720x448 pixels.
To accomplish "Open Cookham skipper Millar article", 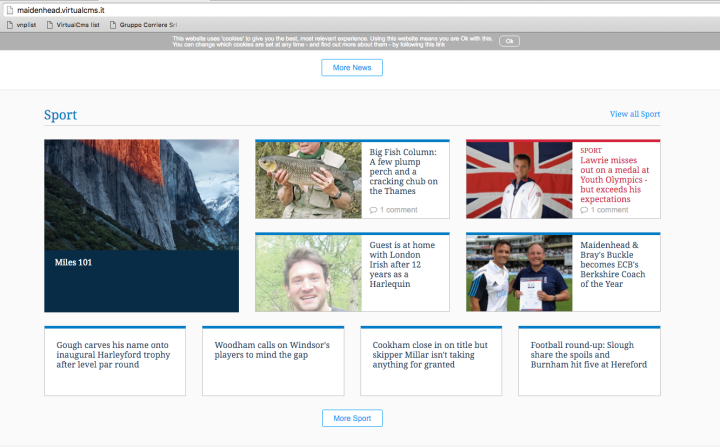I will (430, 355).
